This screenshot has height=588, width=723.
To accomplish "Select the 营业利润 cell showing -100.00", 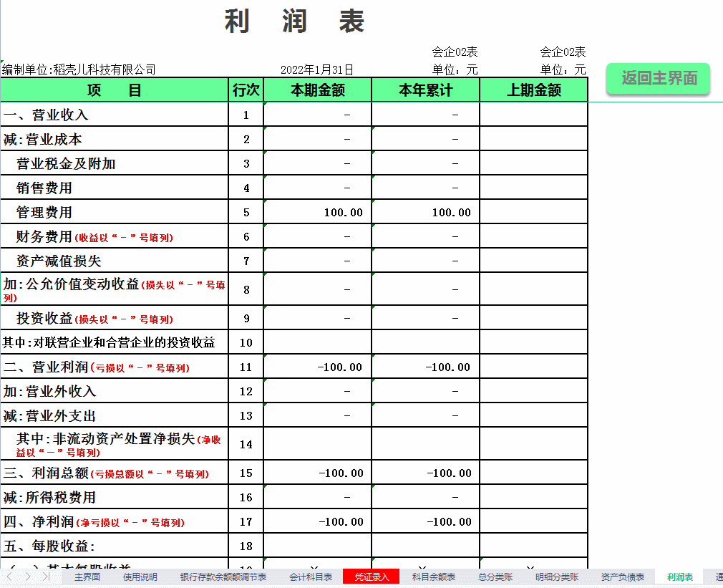I will [317, 367].
